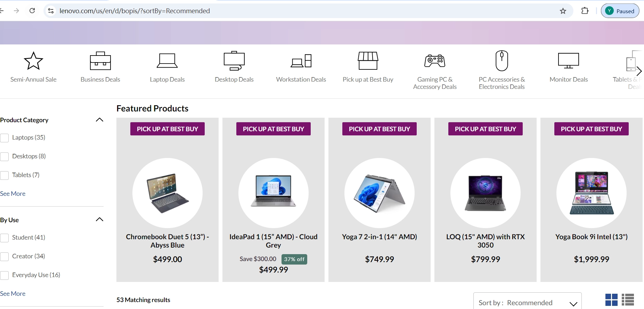The height and width of the screenshot is (309, 644).
Task: Choose the Pick up at Best Buy store icon
Action: [x=368, y=61]
